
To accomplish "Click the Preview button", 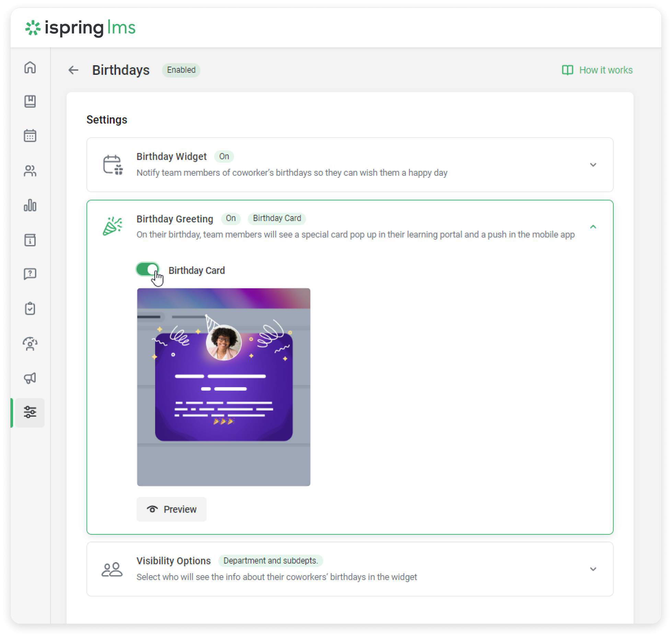I will (172, 509).
